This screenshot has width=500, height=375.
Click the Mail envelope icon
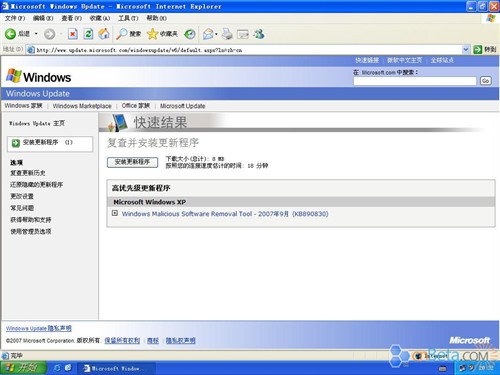click(208, 34)
